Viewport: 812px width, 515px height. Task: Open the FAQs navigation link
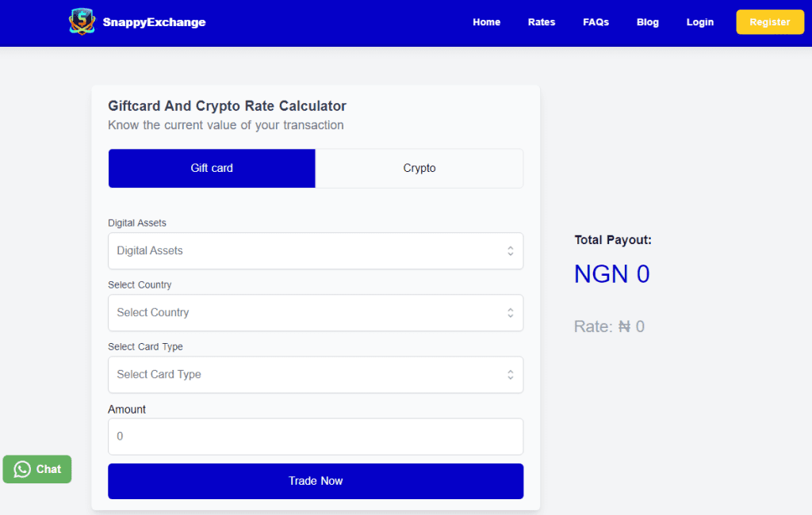tap(596, 22)
